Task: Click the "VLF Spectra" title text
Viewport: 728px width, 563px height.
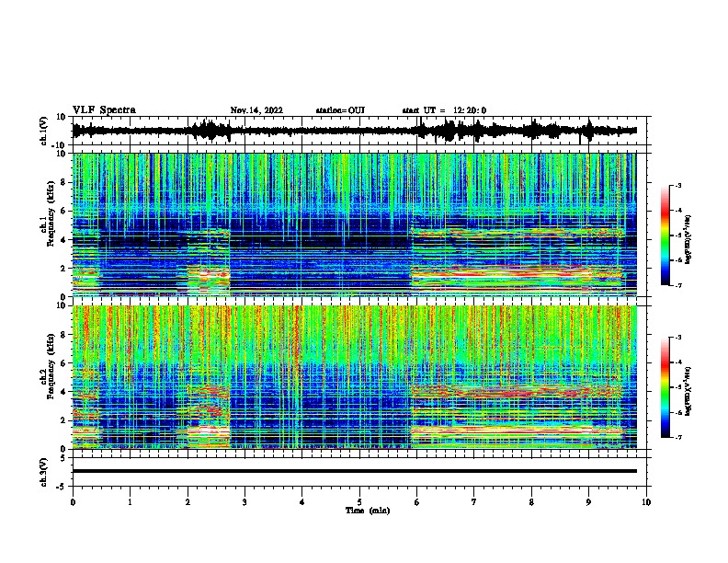Action: click(104, 110)
